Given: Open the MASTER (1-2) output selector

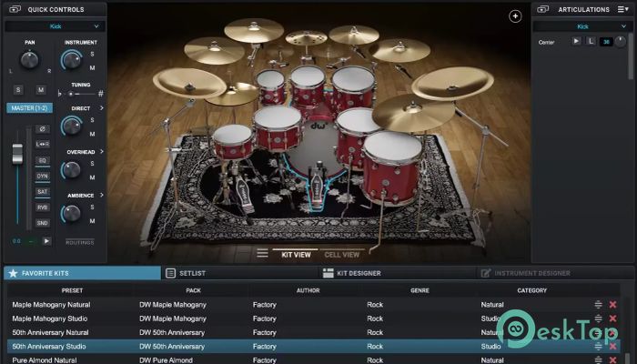Looking at the screenshot, I should coord(29,108).
